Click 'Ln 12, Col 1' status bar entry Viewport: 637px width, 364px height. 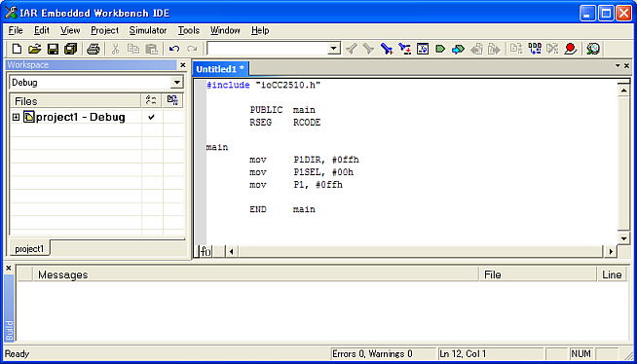(463, 354)
